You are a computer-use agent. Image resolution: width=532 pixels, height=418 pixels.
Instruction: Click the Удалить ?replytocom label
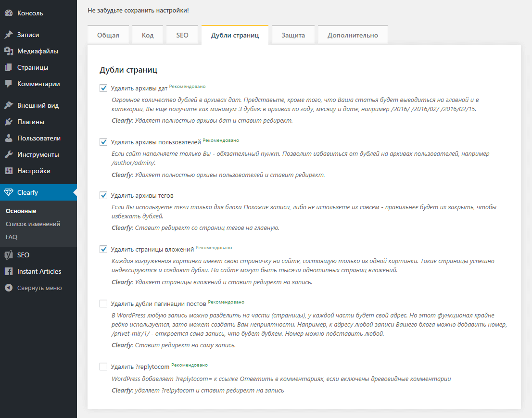tap(140, 367)
